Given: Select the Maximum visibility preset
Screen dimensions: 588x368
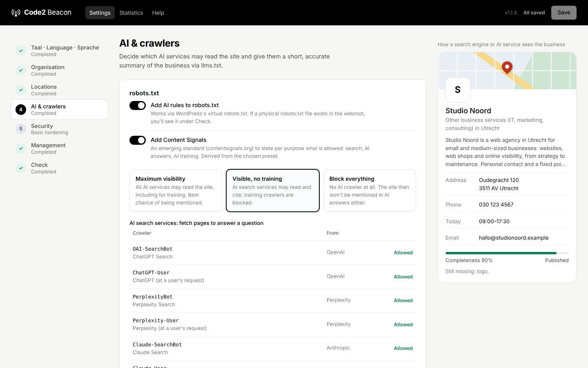Looking at the screenshot, I should 176,191.
